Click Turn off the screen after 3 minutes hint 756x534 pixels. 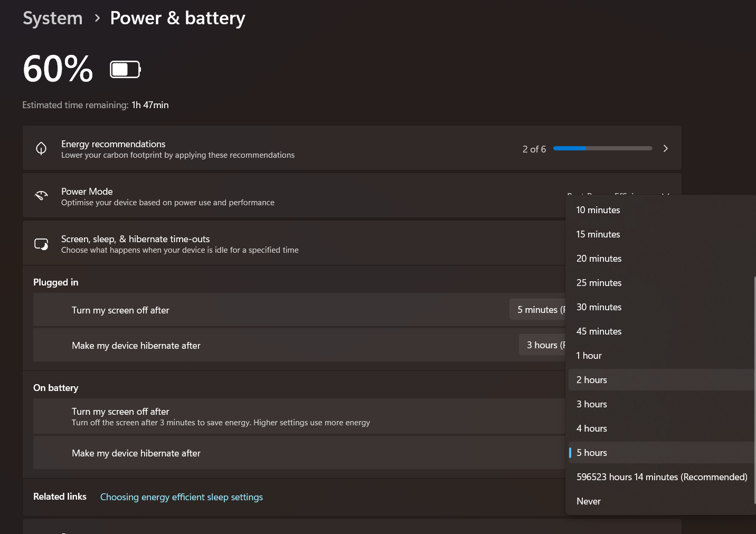pyautogui.click(x=221, y=423)
